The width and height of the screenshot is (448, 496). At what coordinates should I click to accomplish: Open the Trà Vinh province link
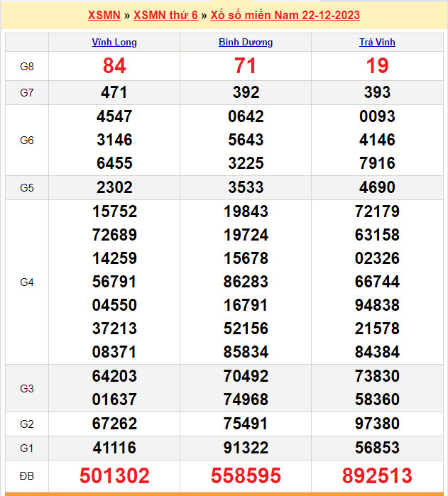(x=377, y=42)
